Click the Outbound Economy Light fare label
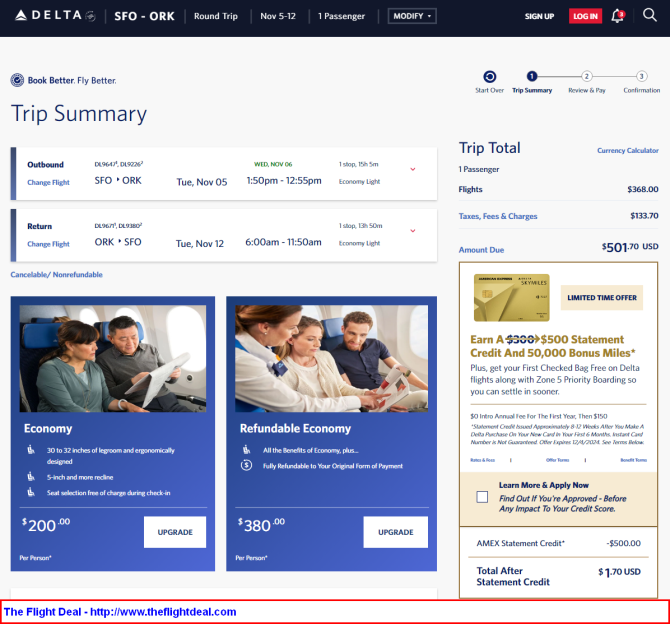Image resolution: width=670 pixels, height=624 pixels. click(359, 182)
